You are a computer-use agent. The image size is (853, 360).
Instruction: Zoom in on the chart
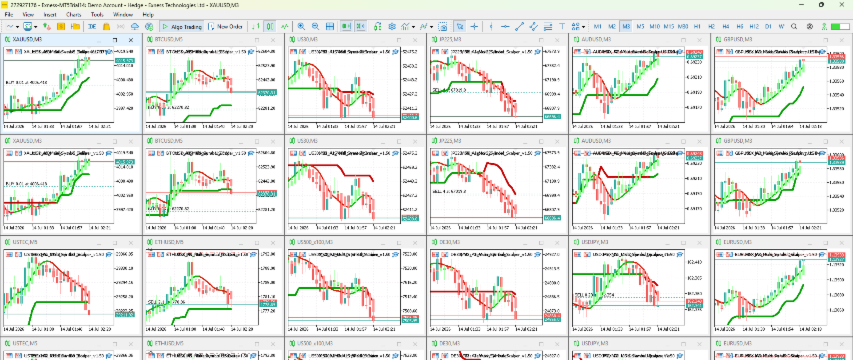(x=301, y=26)
